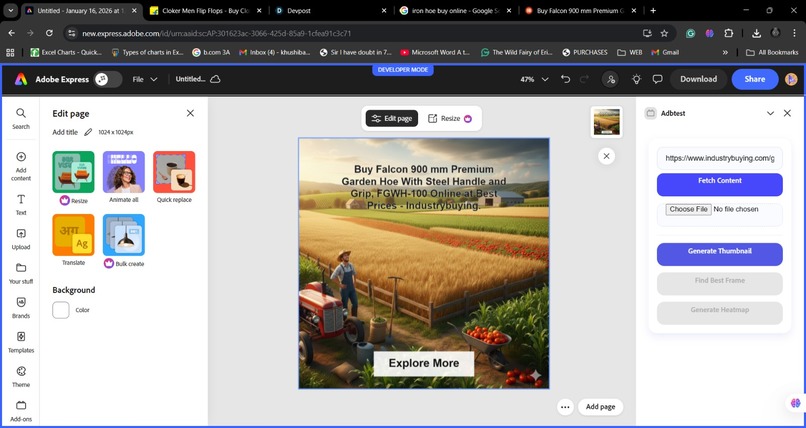Switch to the Buy Falcon 900 mm tab
Screen dimensions: 806x428
click(581, 10)
